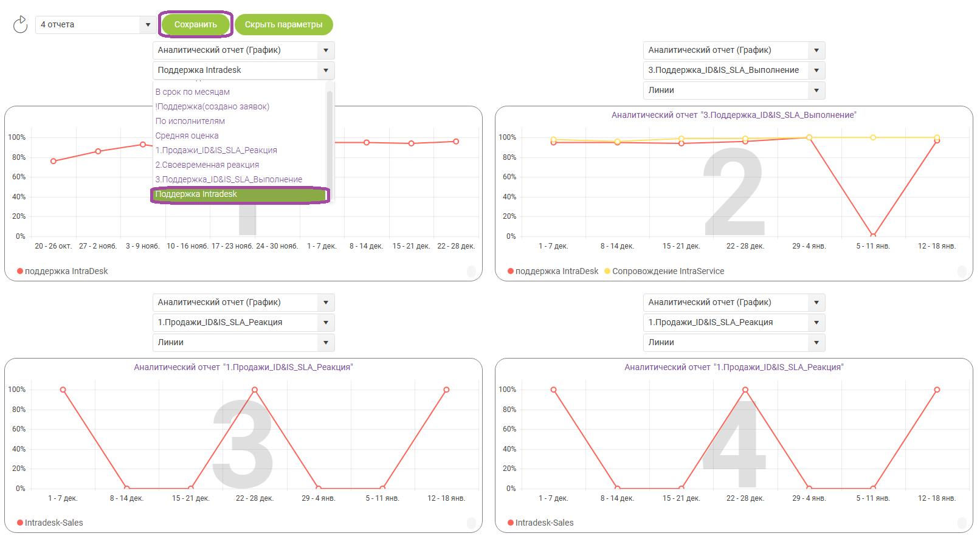Click gray round icon in chart 4 corner
The image size is (980, 536).
pos(961,523)
